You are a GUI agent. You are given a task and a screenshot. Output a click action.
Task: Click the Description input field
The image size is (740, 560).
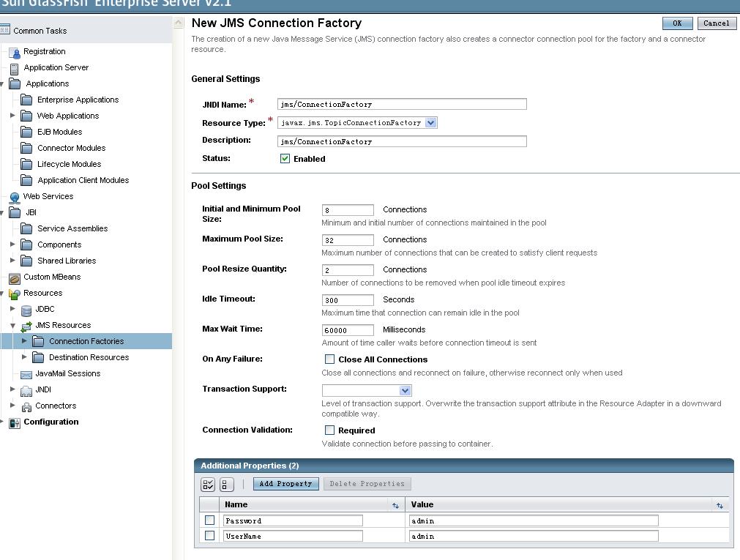click(x=402, y=141)
